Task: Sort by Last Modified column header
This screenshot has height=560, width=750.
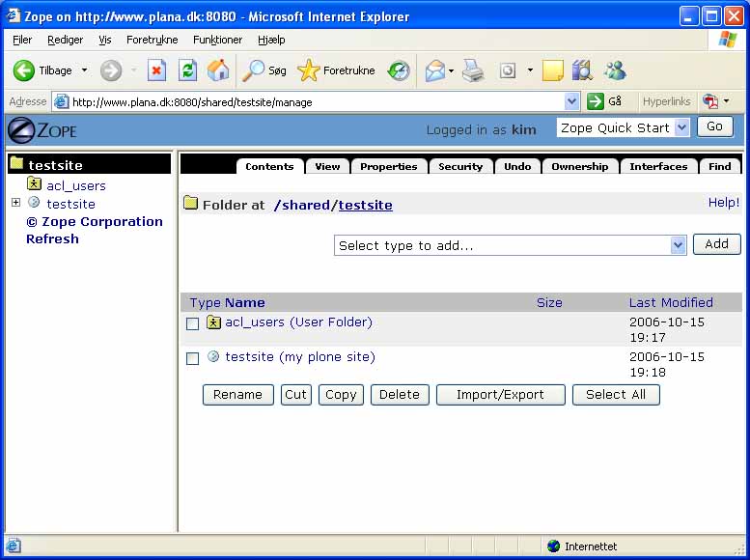Action: tap(671, 302)
